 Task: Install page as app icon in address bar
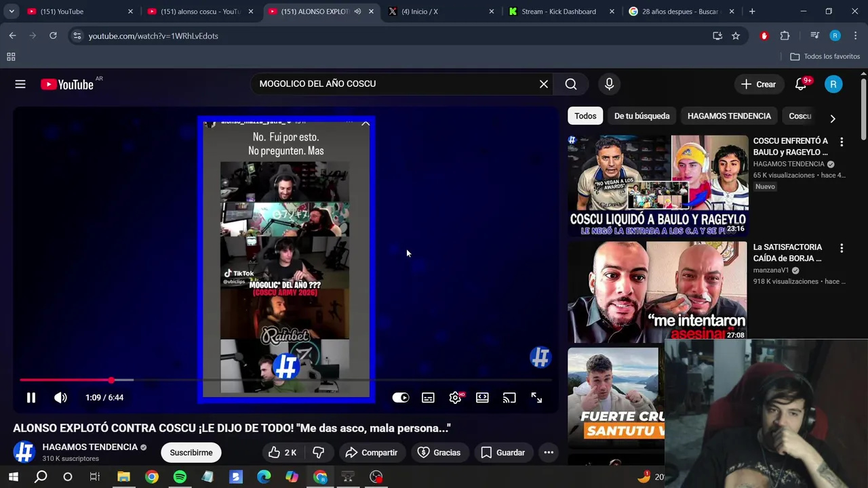pyautogui.click(x=717, y=36)
